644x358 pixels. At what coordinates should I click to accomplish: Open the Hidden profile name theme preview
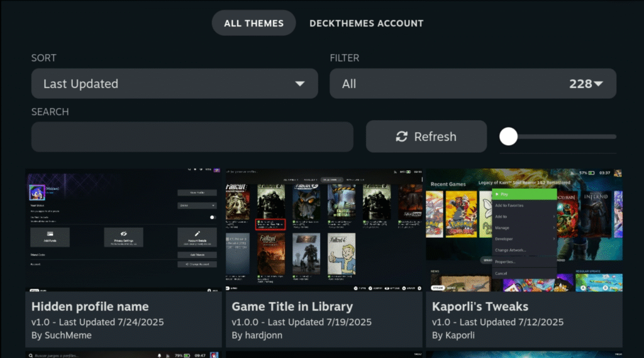[123, 230]
